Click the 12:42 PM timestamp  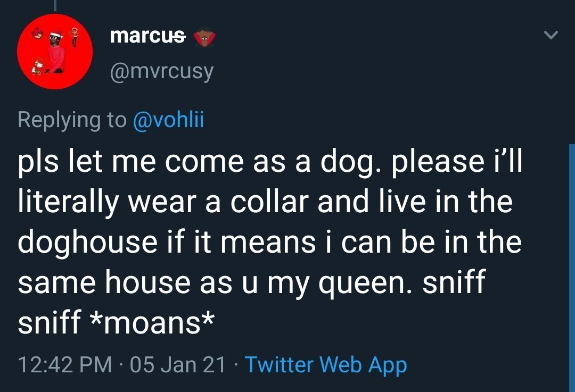click(64, 365)
